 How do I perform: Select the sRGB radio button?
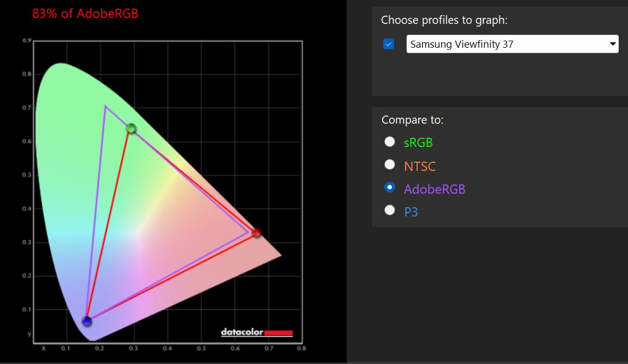coord(389,142)
